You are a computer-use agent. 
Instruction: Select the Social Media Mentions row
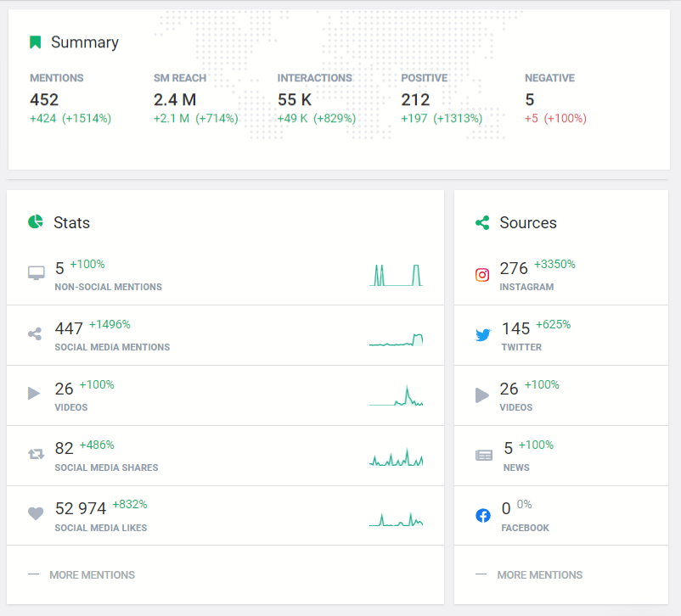point(225,335)
